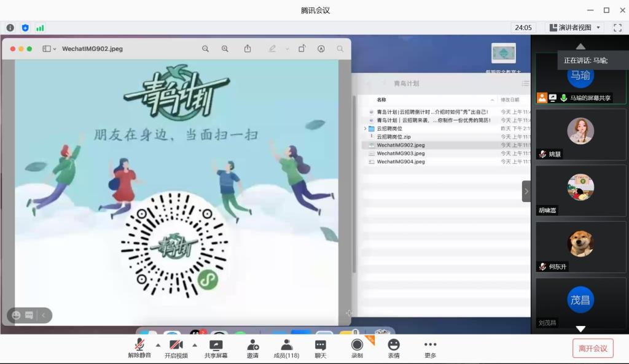The height and width of the screenshot is (364, 629).
Task: Check the green network signal icon
Action: (40, 28)
